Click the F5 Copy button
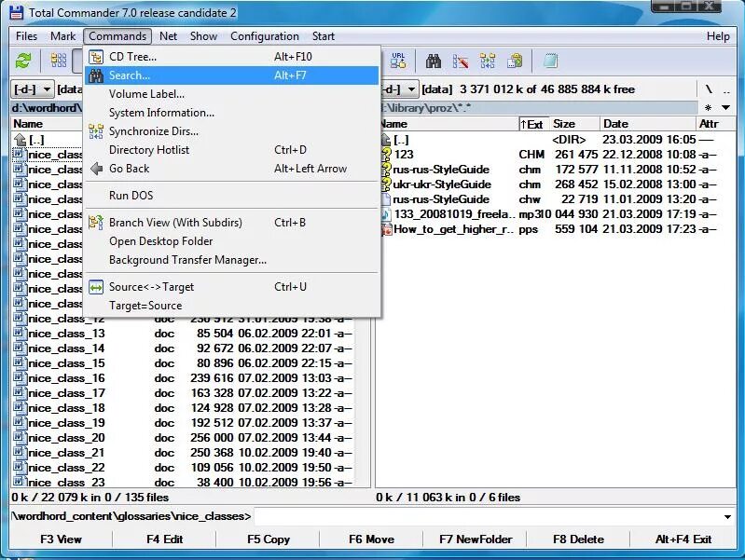This screenshot has width=745, height=560. pyautogui.click(x=268, y=540)
